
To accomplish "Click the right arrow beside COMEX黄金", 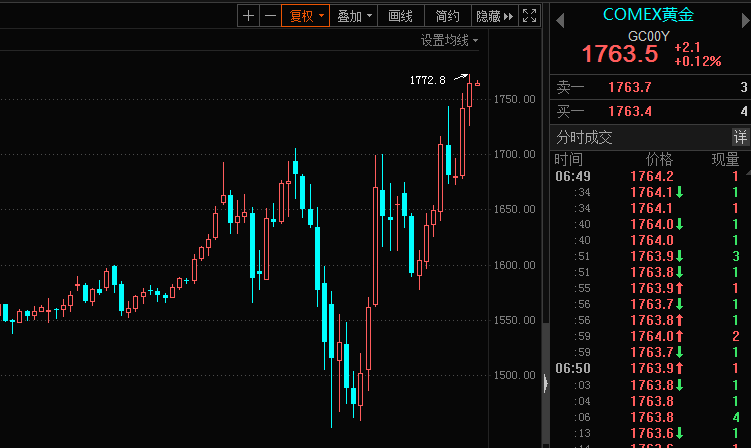I will coord(741,19).
